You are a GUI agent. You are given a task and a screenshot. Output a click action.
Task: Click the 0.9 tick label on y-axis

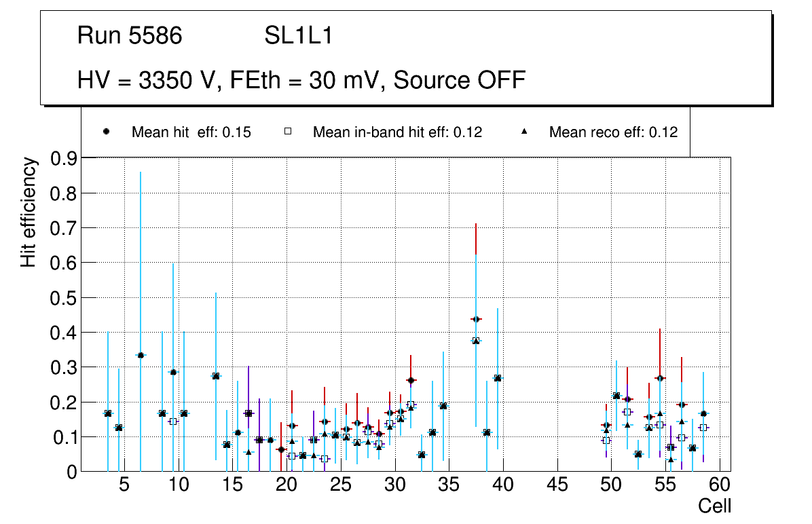64,159
